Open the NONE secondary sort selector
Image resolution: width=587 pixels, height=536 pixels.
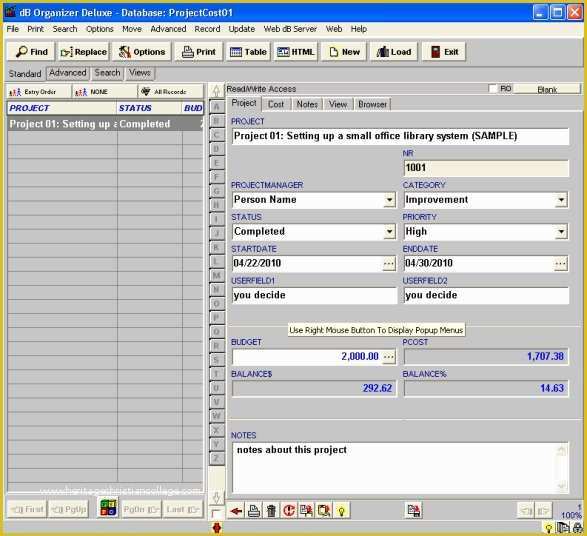pos(104,92)
